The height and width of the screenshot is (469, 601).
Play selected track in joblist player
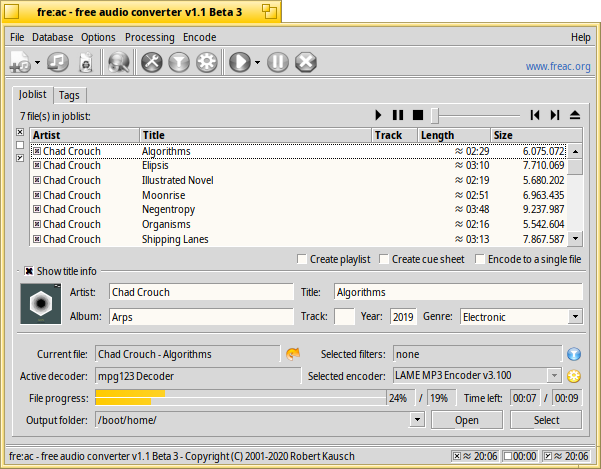tap(378, 115)
